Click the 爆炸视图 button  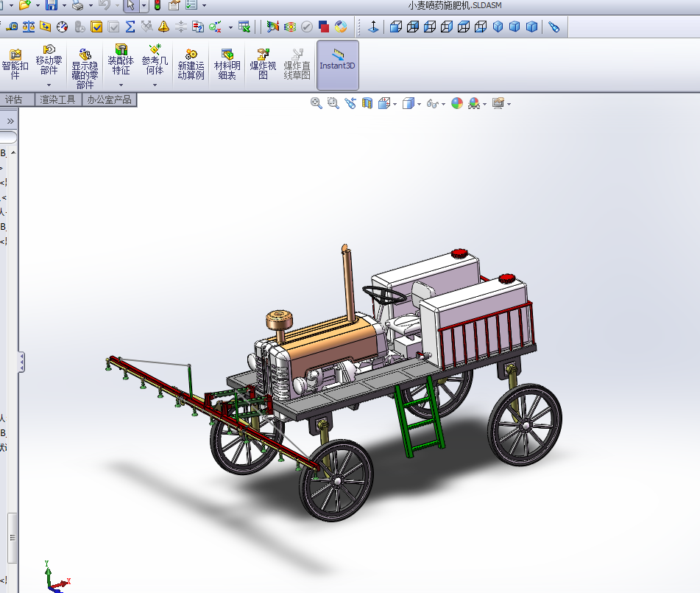pos(263,65)
